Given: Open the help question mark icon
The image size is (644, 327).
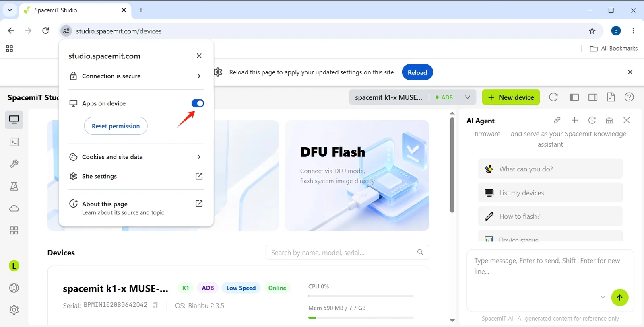Looking at the screenshot, I should point(629,97).
